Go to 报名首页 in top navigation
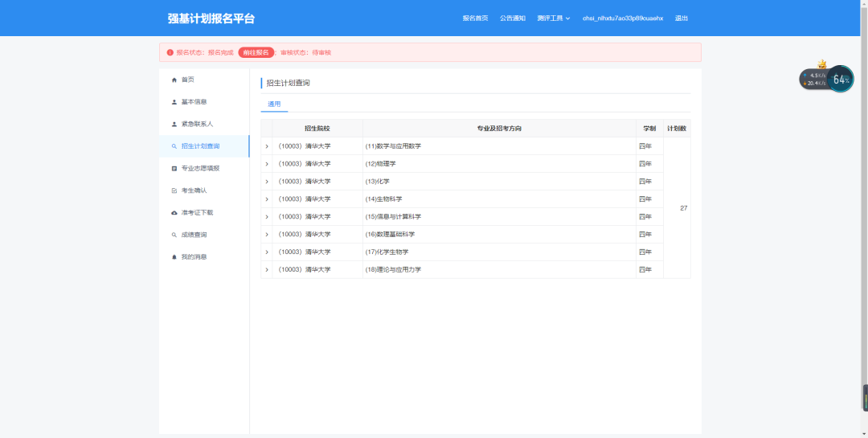Image resolution: width=868 pixels, height=438 pixels. [476, 18]
